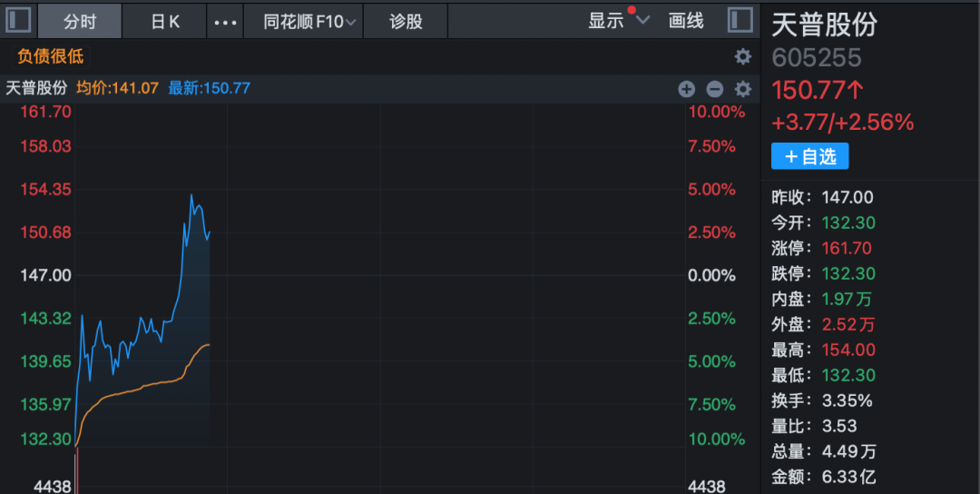The height and width of the screenshot is (494, 980).
Task: Zoom out chart with minus icon
Action: pyautogui.click(x=714, y=89)
